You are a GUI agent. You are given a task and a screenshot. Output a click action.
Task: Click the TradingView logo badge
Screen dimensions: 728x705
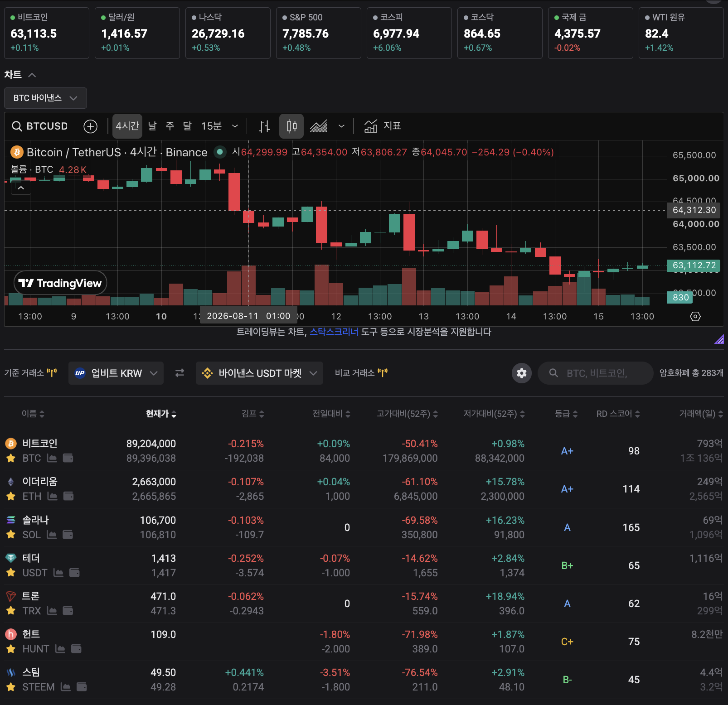click(x=60, y=283)
